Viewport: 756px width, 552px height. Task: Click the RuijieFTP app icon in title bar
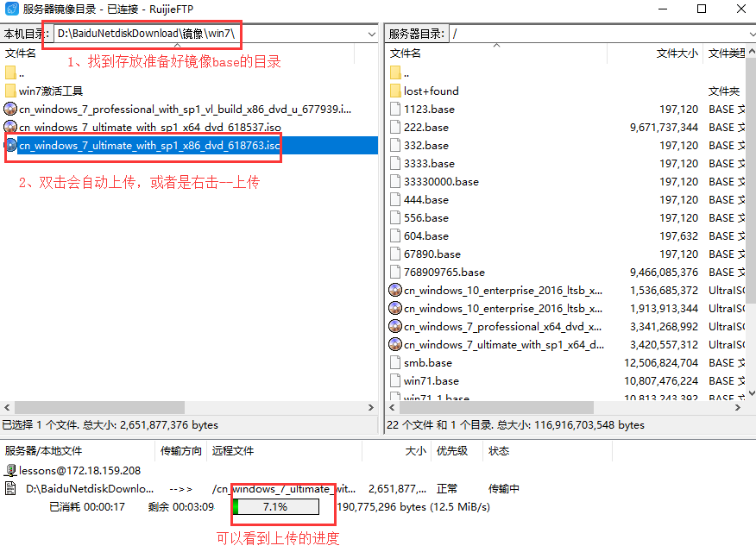coord(11,9)
